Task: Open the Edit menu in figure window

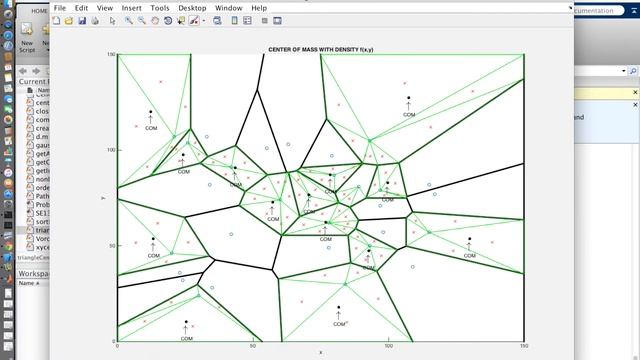Action: click(81, 8)
